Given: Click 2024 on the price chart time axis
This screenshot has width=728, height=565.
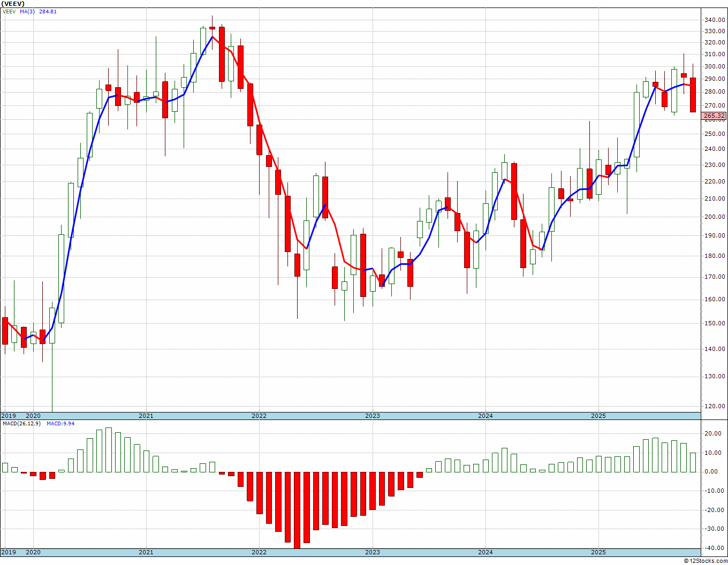Looking at the screenshot, I should point(486,416).
